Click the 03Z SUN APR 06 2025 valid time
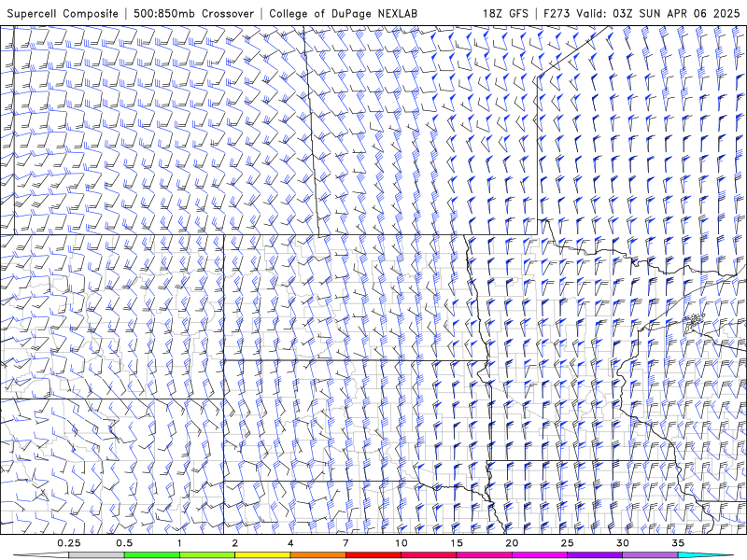This screenshot has width=747, height=560. point(676,13)
